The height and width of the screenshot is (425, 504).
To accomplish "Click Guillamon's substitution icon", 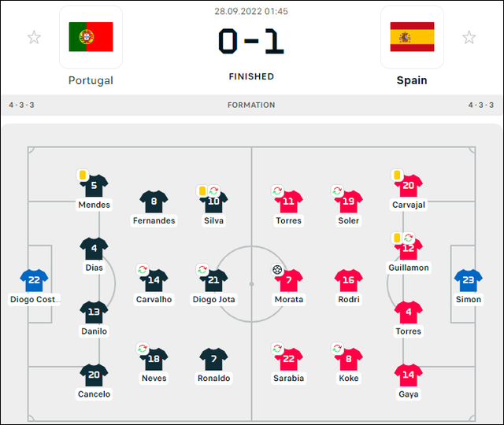I will pos(409,238).
